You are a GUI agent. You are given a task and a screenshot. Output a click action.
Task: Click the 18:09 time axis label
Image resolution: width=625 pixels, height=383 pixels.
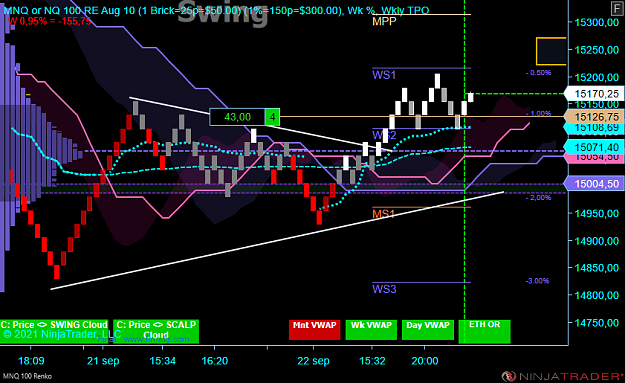(x=31, y=361)
